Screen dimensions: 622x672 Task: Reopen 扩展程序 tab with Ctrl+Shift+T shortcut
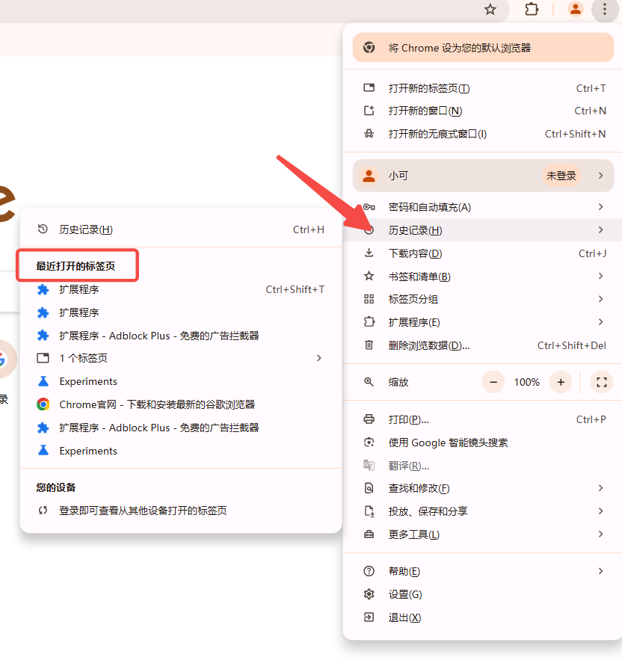pyautogui.click(x=181, y=290)
